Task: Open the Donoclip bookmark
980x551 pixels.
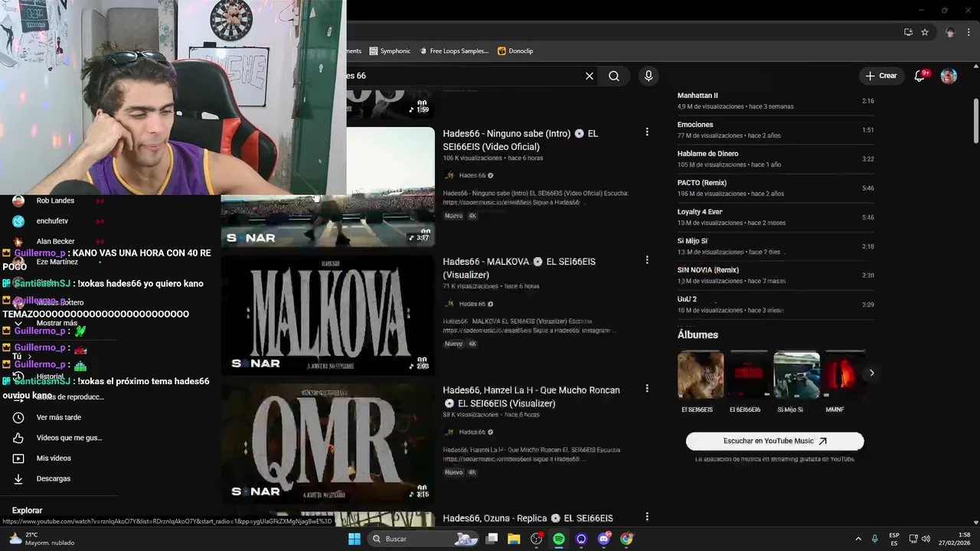Action: pyautogui.click(x=515, y=51)
